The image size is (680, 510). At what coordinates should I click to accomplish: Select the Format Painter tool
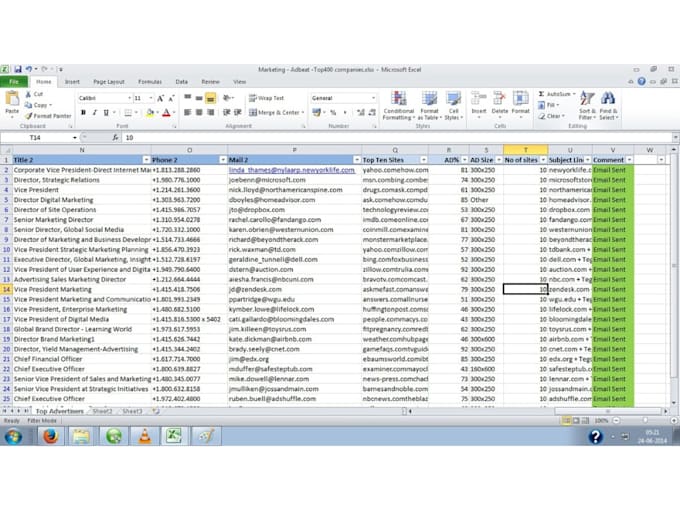[48, 116]
